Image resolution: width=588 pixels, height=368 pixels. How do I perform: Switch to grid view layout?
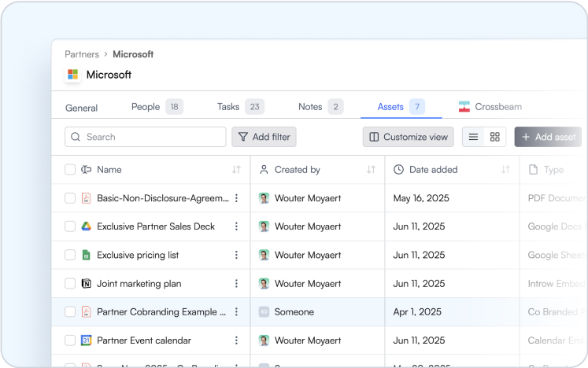click(494, 137)
